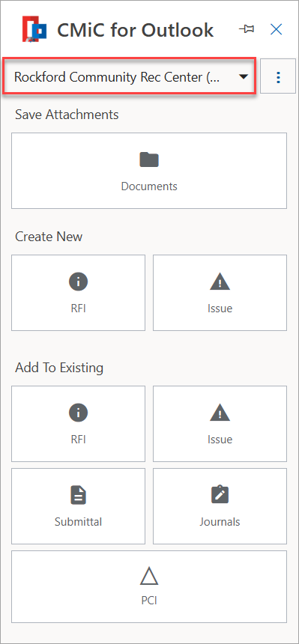Screen dimensions: 299x644
Task: Close the CMiC for Outlook pane
Action: coord(276,29)
